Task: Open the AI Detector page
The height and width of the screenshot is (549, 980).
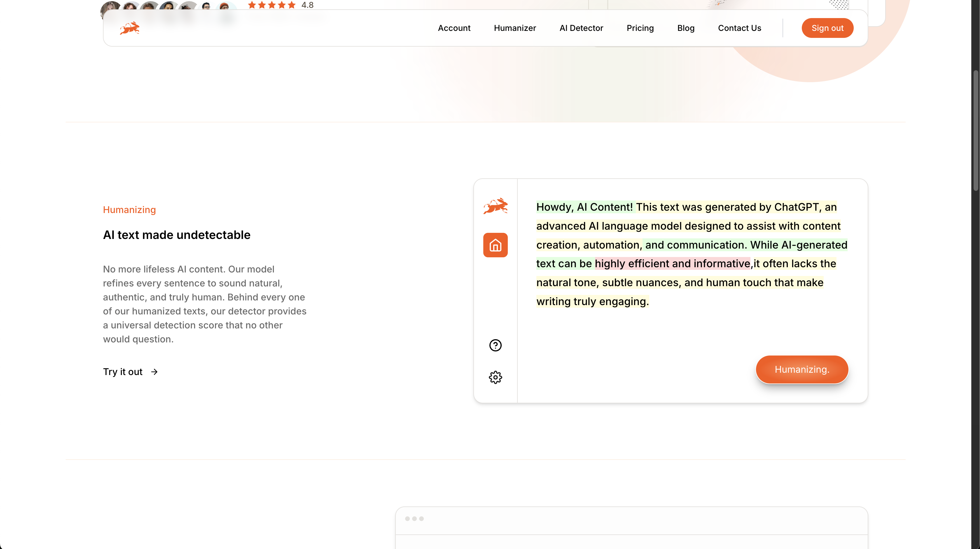Action: coord(581,28)
